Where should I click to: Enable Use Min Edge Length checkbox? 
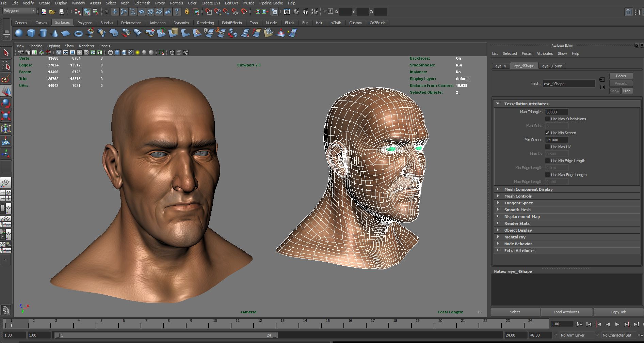(547, 161)
